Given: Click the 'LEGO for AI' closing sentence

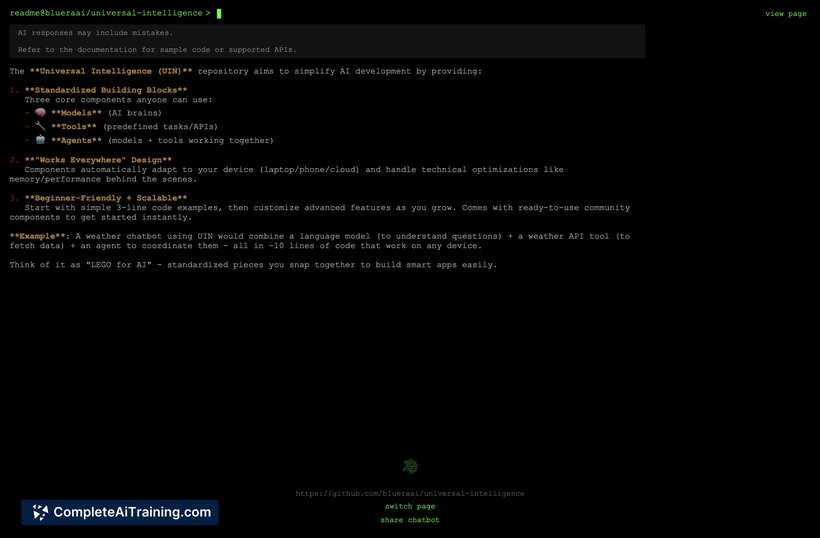Looking at the screenshot, I should click(x=253, y=265).
